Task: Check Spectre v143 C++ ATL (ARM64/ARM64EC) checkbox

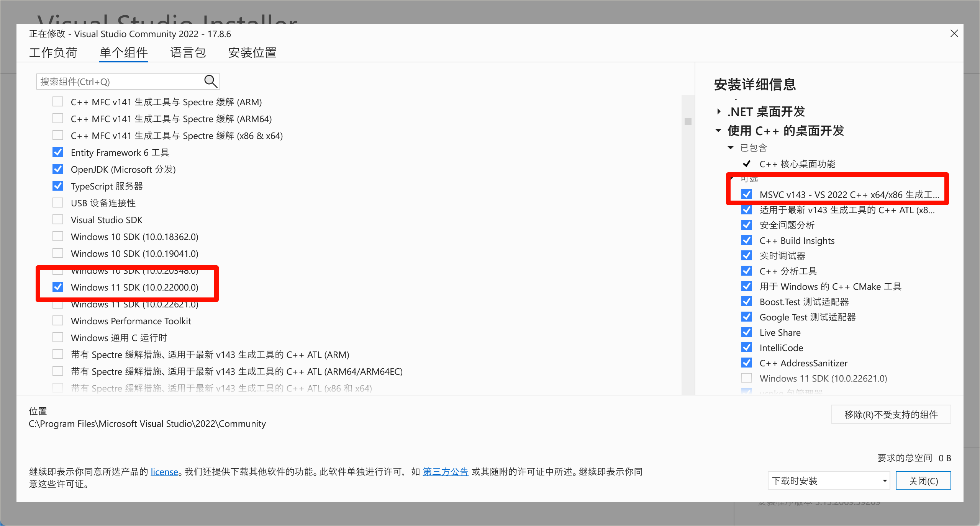Action: 58,371
